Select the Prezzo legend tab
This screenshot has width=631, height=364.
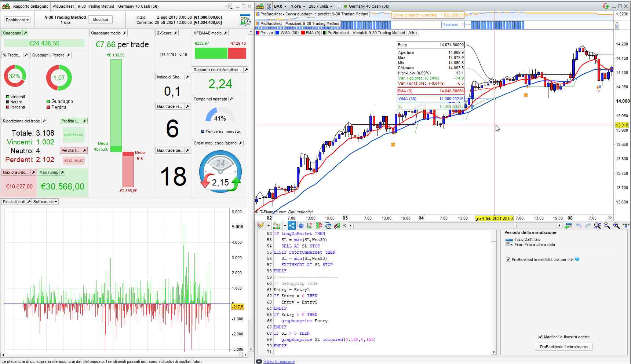point(264,33)
